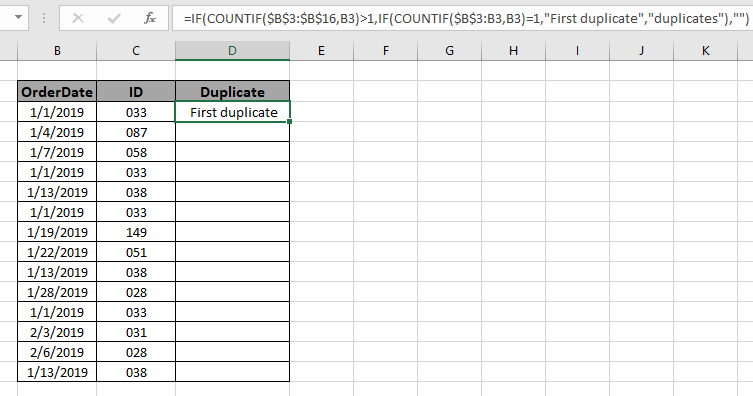This screenshot has height=396, width=753.
Task: Select column D header
Action: [232, 51]
